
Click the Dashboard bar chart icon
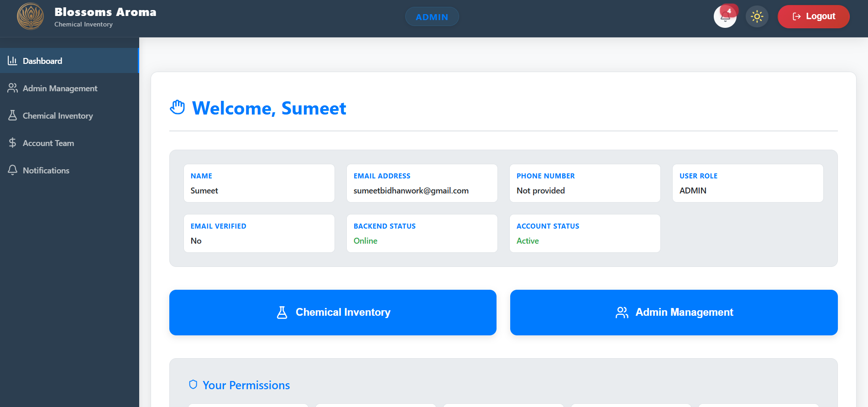12,61
